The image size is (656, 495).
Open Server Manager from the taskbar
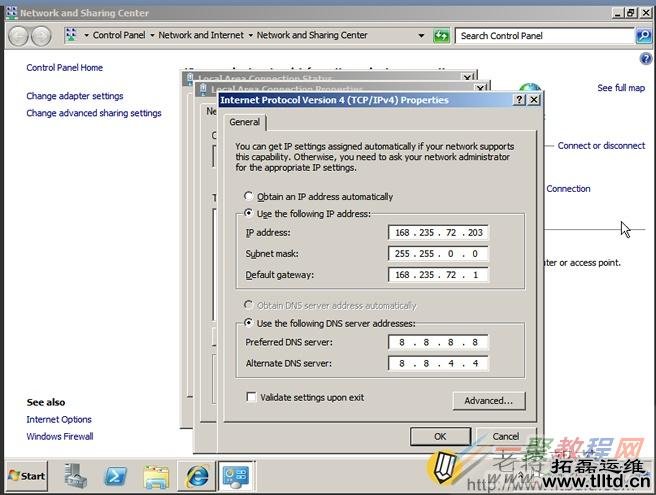click(x=76, y=476)
